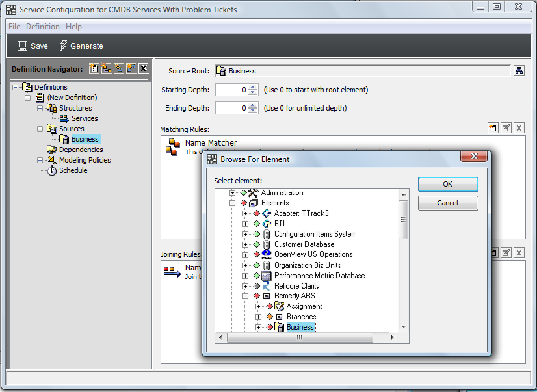Screen dimensions: 537x392
Task: Collapse the (New Definition) node
Action: pos(28,98)
